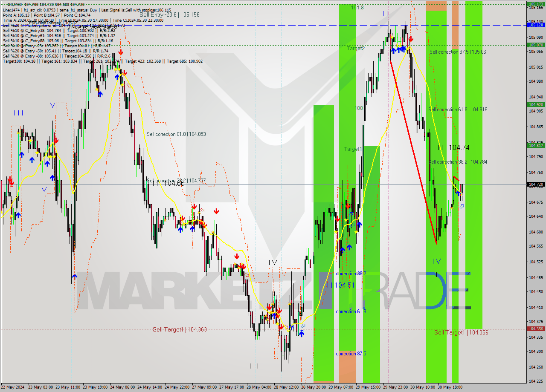The height and width of the screenshot is (392, 546).
Task: Click the blue 'correction 38.2' label
Action: (351, 274)
